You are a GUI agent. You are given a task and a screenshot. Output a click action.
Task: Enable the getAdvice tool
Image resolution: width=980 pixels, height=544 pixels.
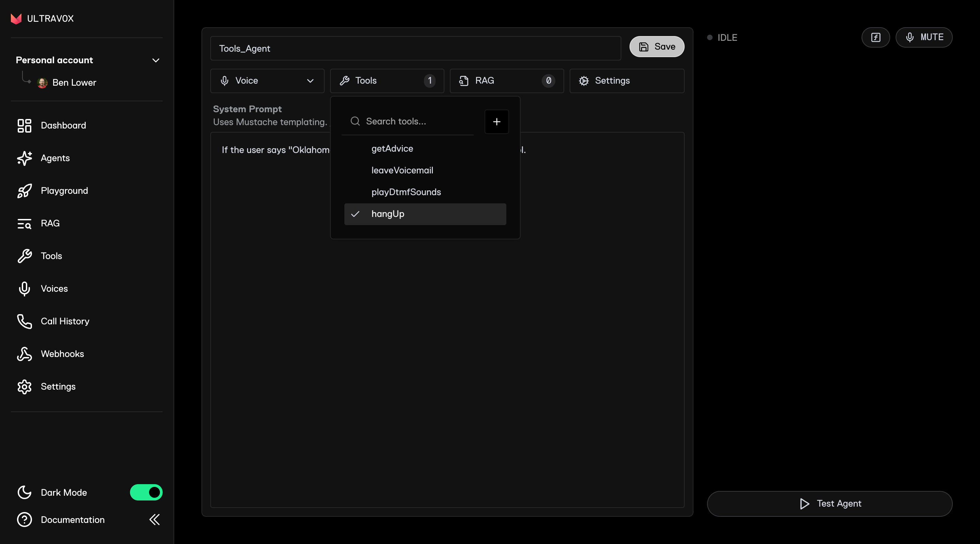(x=392, y=149)
